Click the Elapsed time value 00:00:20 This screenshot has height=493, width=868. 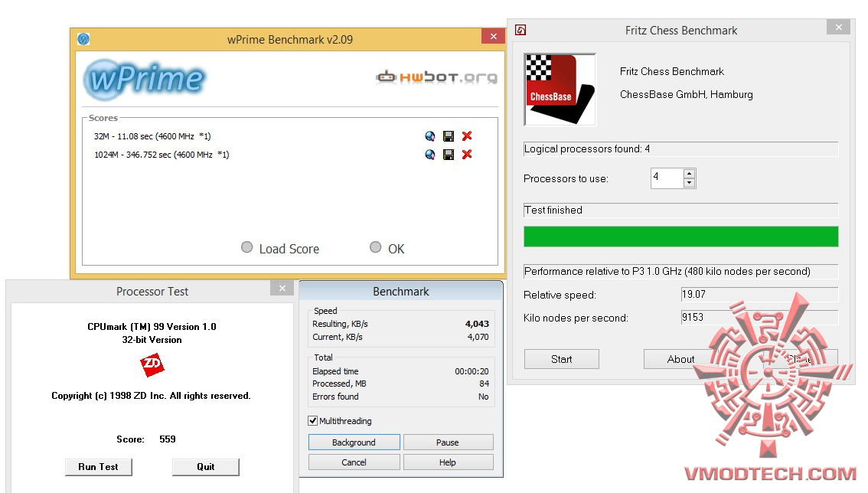tap(472, 371)
